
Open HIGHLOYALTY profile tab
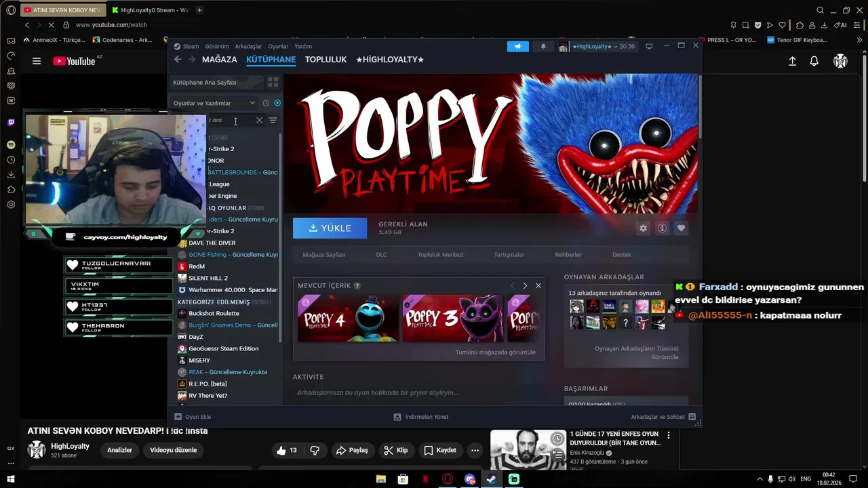click(390, 60)
